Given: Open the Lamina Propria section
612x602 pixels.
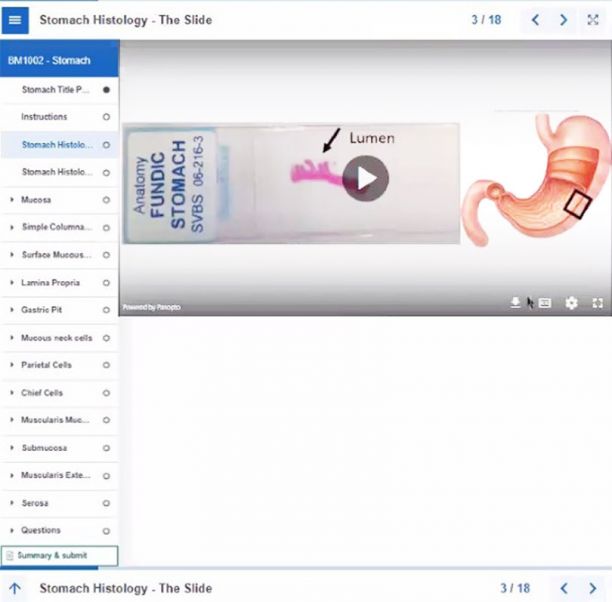Looking at the screenshot, I should click(x=60, y=283).
